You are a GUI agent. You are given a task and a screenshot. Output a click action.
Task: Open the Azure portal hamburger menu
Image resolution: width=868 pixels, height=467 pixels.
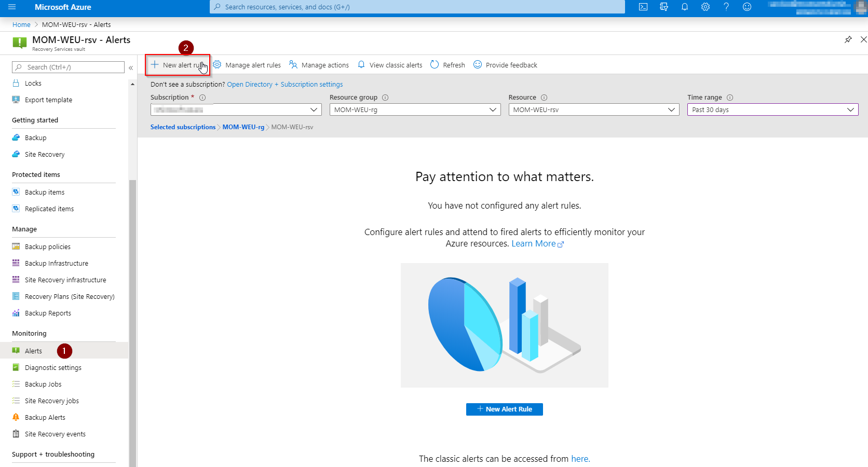coord(12,7)
